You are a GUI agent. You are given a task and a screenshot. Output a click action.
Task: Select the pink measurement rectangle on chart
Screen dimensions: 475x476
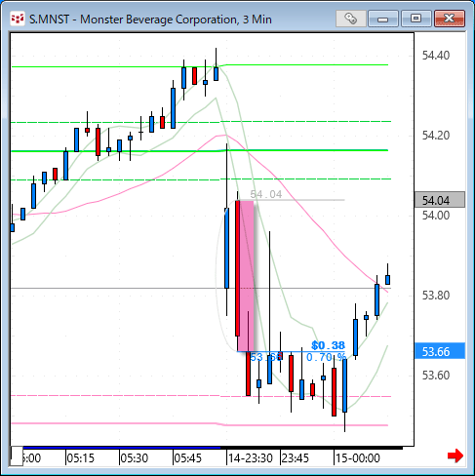tap(247, 276)
